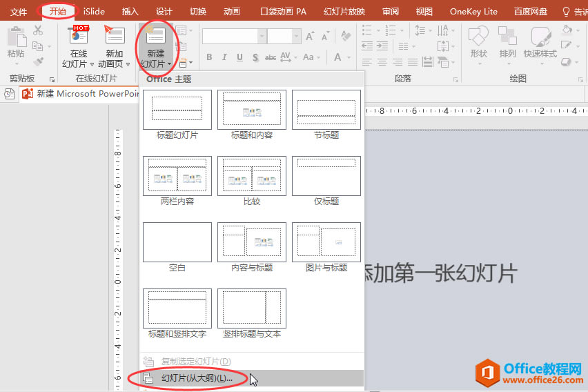Screen dimensions: 588x392
Task: Toggle Underline formatting
Action: click(239, 57)
